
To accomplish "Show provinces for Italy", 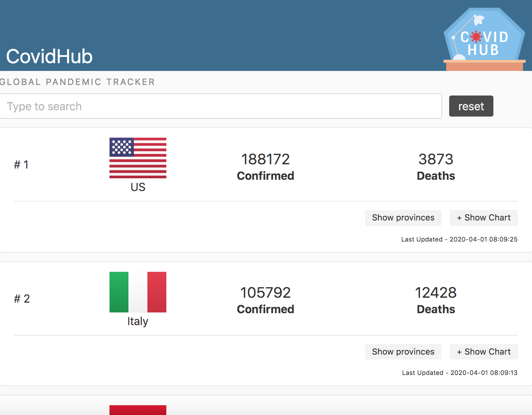I will tap(403, 352).
